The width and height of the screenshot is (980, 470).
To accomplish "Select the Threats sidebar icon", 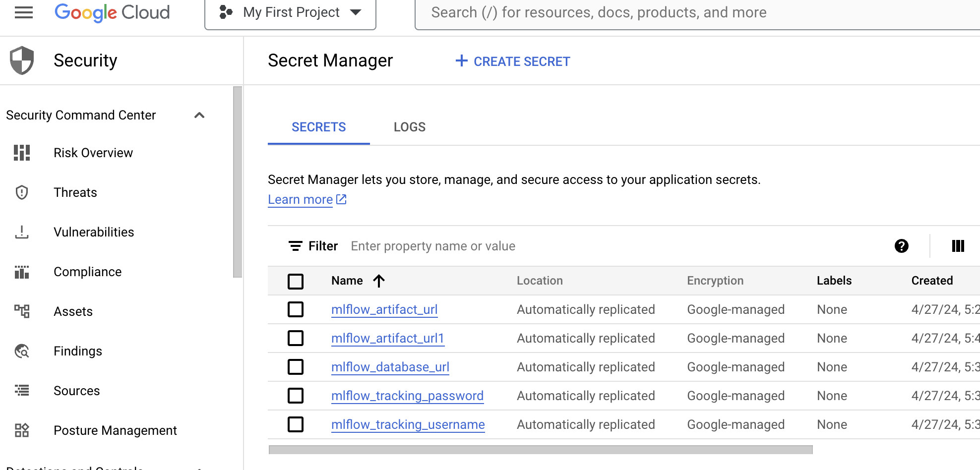I will [21, 192].
